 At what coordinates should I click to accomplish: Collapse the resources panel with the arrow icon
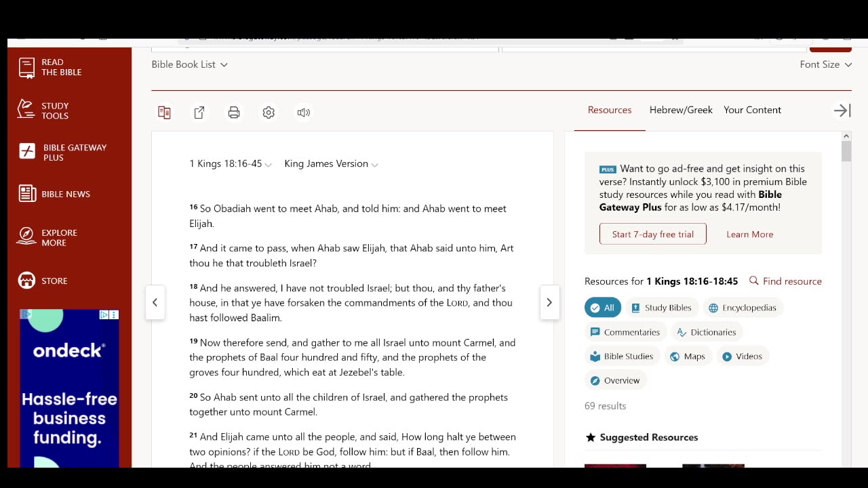(x=842, y=110)
